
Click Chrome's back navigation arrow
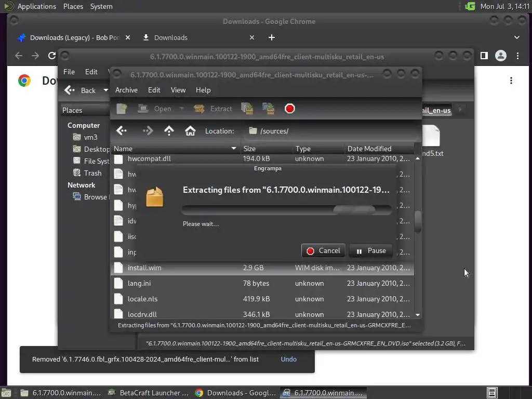[x=19, y=56]
